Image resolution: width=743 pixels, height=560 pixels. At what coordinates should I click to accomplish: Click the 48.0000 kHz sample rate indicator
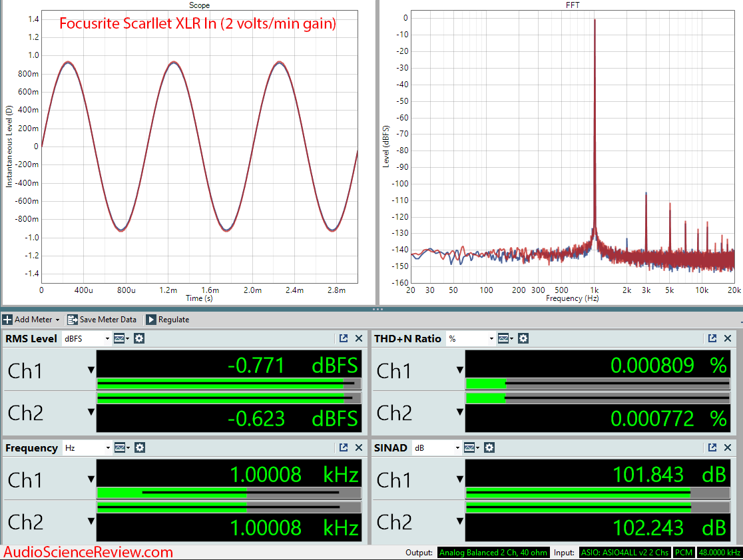tap(719, 553)
